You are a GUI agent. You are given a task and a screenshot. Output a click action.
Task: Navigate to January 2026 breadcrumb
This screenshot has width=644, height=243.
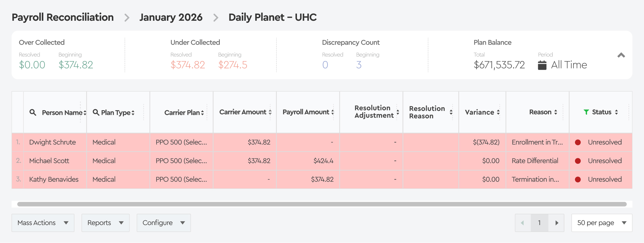171,17
